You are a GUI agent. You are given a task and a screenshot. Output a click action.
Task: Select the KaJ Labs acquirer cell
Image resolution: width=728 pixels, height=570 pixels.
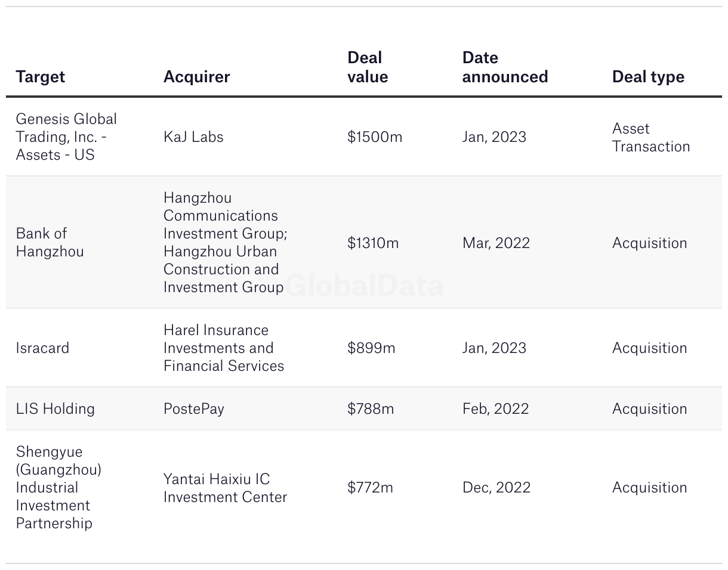click(193, 137)
